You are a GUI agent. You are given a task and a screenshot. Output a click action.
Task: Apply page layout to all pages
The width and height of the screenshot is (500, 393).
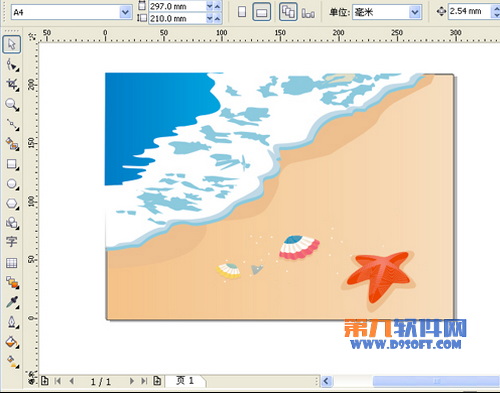pos(288,12)
